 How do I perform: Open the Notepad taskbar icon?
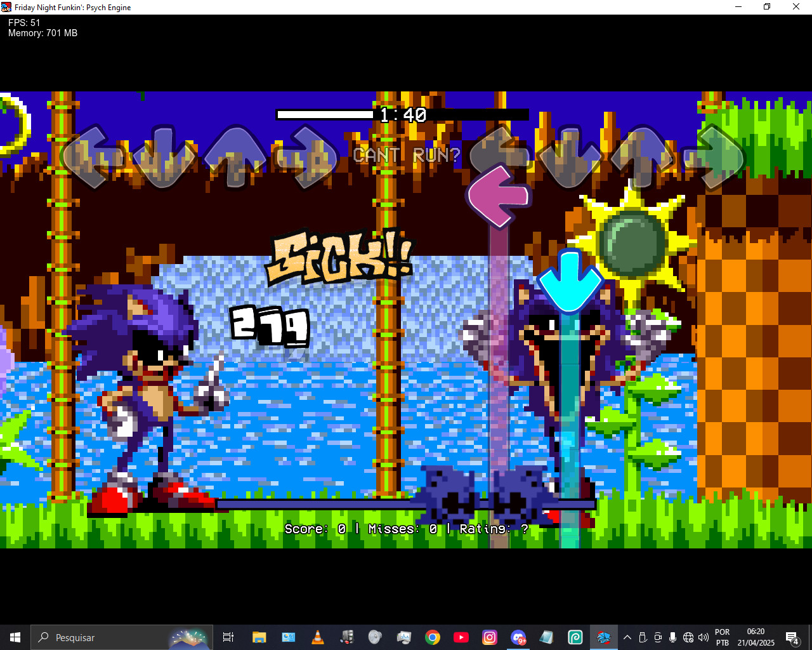coord(547,637)
